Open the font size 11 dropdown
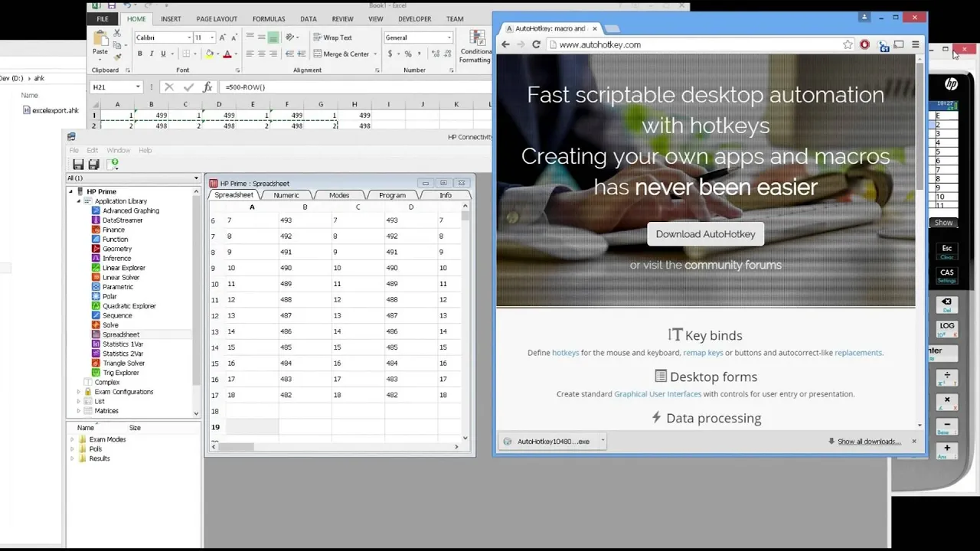Image resolution: width=980 pixels, height=551 pixels. tap(211, 37)
